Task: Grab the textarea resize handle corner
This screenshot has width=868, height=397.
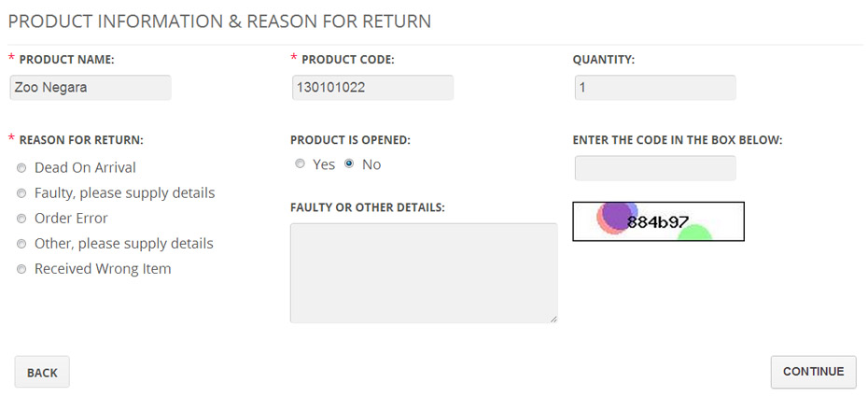Action: coord(553,319)
